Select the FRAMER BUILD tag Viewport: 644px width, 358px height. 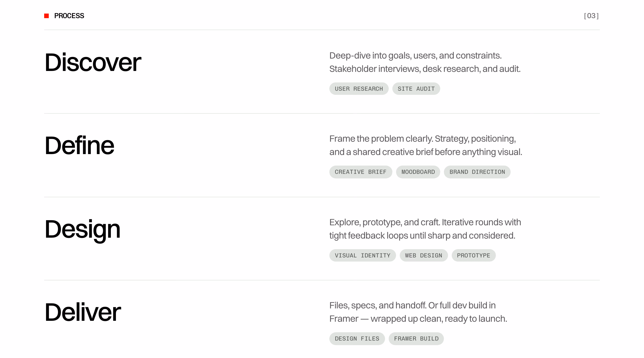[416, 338]
